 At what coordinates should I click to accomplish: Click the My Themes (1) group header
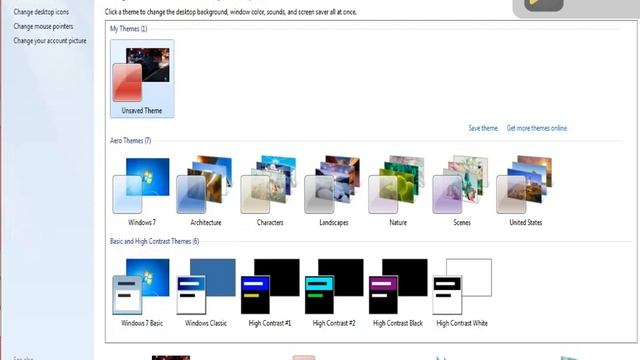click(129, 29)
